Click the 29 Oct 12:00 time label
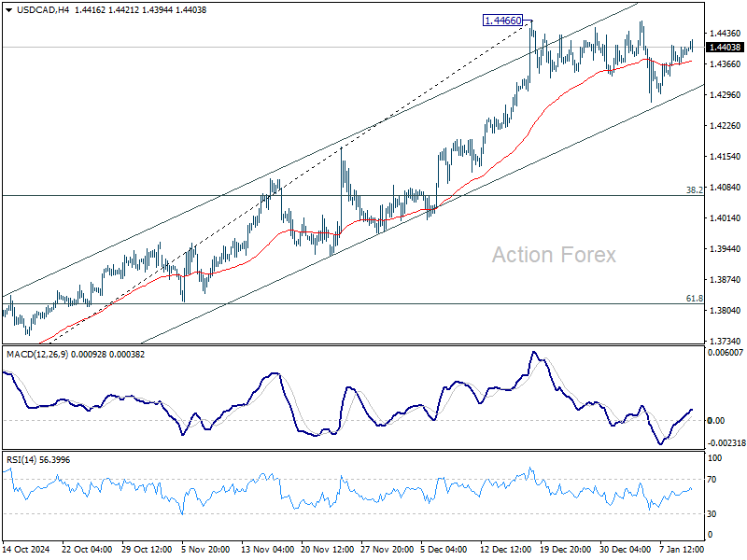Image resolution: width=747 pixels, height=560 pixels. 147,550
